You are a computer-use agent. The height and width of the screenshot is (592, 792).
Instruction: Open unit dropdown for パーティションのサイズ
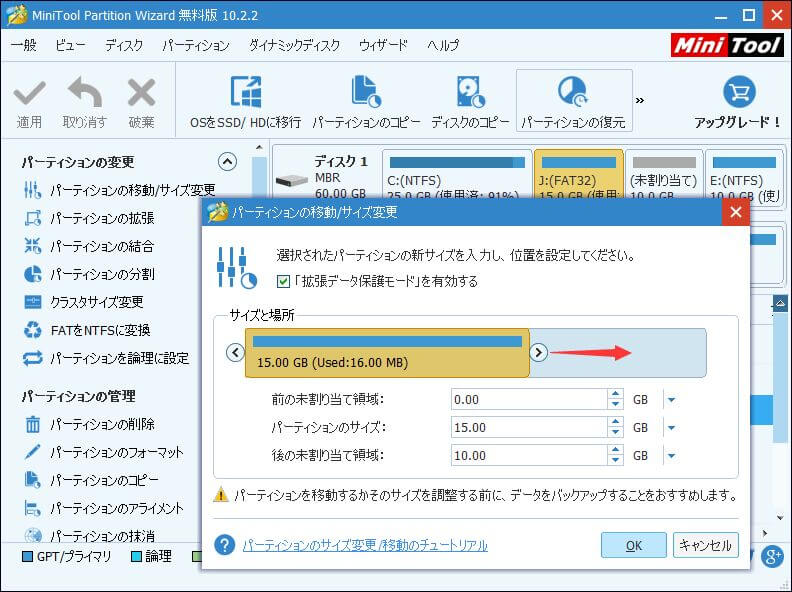pos(671,428)
